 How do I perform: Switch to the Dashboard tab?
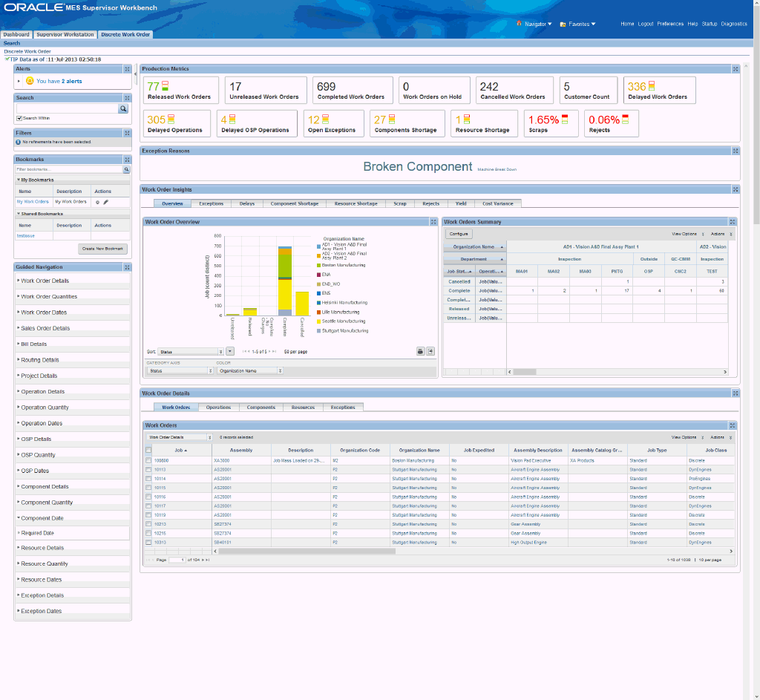coord(16,34)
